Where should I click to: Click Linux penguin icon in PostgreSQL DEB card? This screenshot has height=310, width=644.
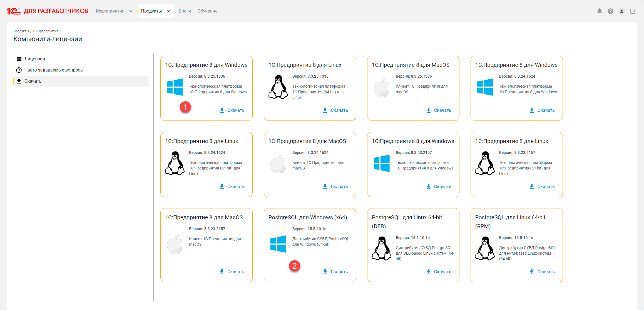pos(381,249)
